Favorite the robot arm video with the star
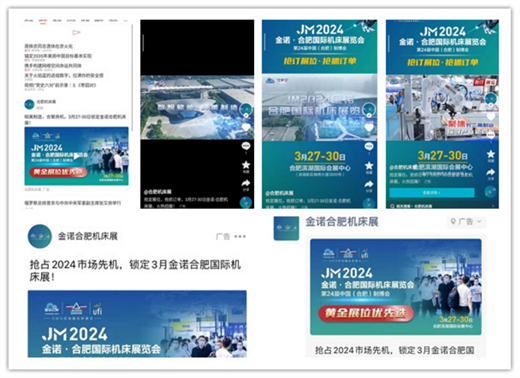This screenshot has height=378, width=520. point(491,155)
